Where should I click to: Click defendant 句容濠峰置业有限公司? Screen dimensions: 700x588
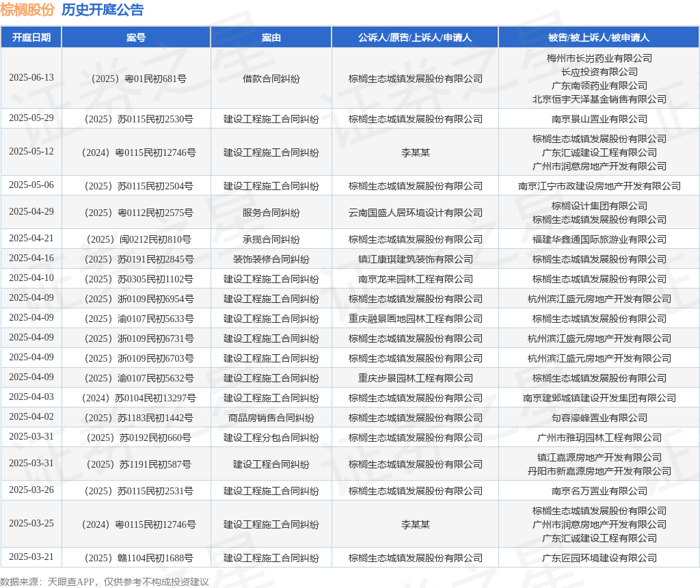point(599,418)
